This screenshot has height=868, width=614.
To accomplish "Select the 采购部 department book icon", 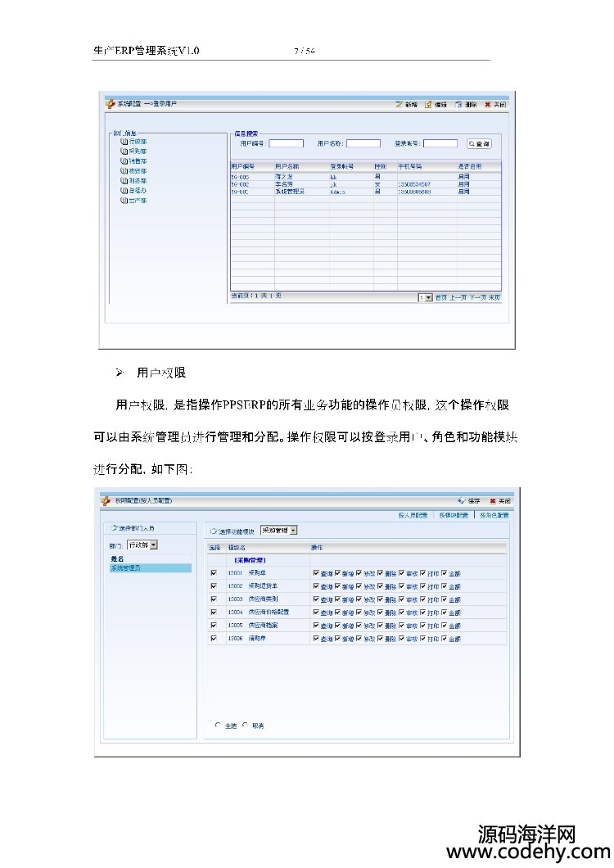I will [x=124, y=151].
